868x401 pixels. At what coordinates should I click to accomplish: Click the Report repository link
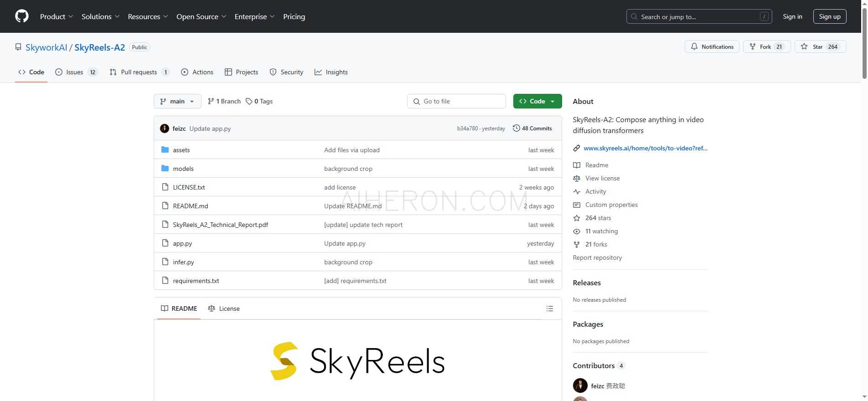pos(597,257)
